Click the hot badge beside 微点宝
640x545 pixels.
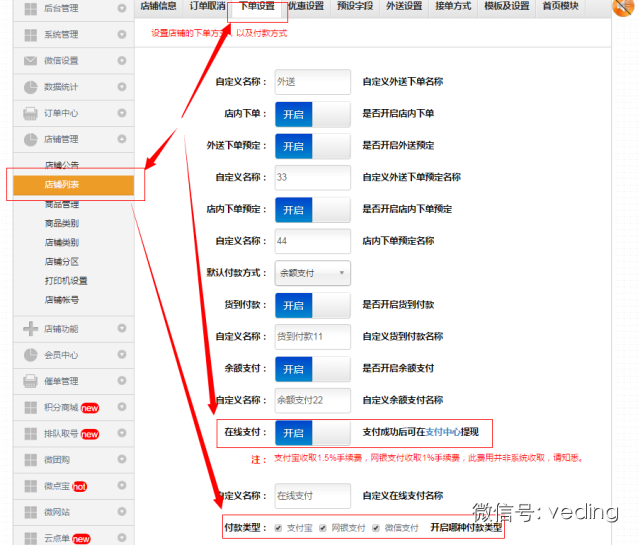tap(80, 487)
